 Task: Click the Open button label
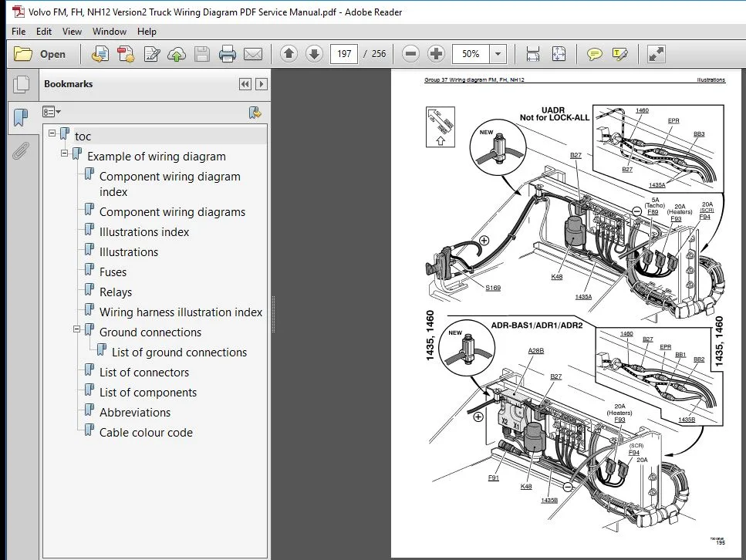[x=52, y=54]
